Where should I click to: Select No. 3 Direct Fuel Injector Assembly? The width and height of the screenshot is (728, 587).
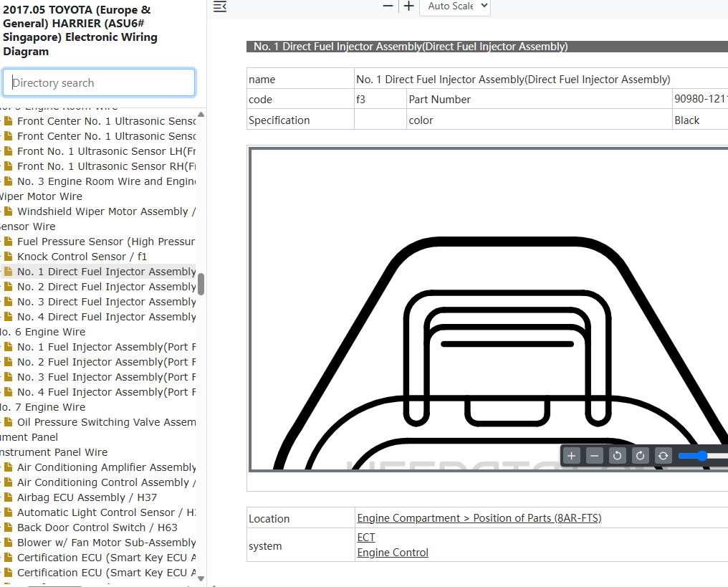click(x=106, y=302)
